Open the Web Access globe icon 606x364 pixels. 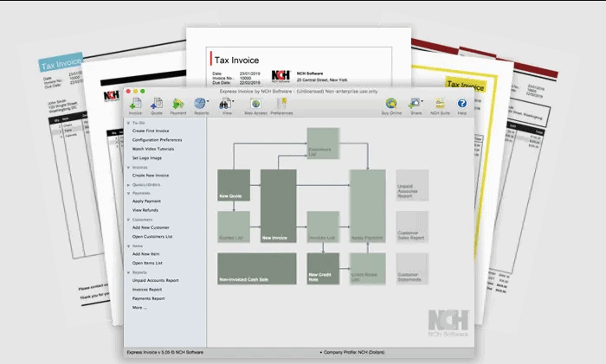pos(255,105)
